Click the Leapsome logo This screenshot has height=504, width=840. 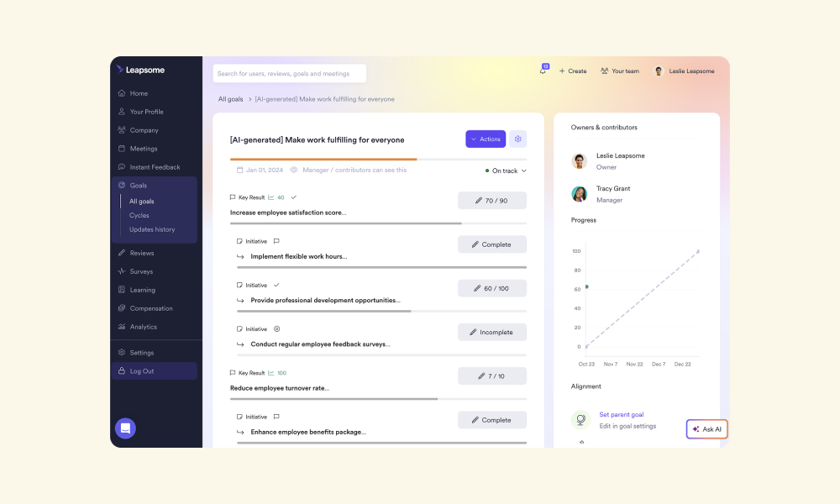[x=140, y=71]
